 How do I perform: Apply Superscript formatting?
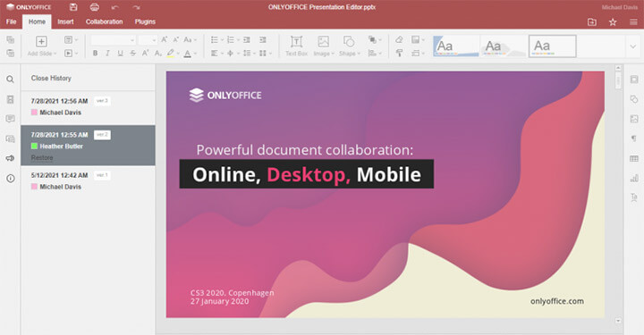(145, 53)
